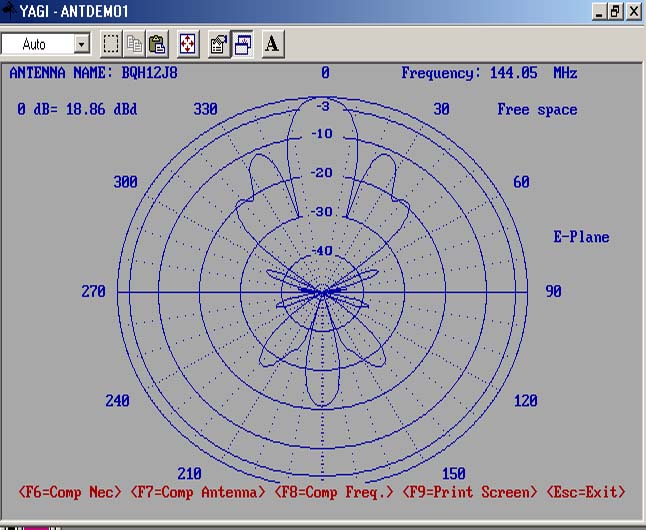The image size is (646, 530).
Task: Click the Full screen toolbar icon
Action: pyautogui.click(x=188, y=44)
